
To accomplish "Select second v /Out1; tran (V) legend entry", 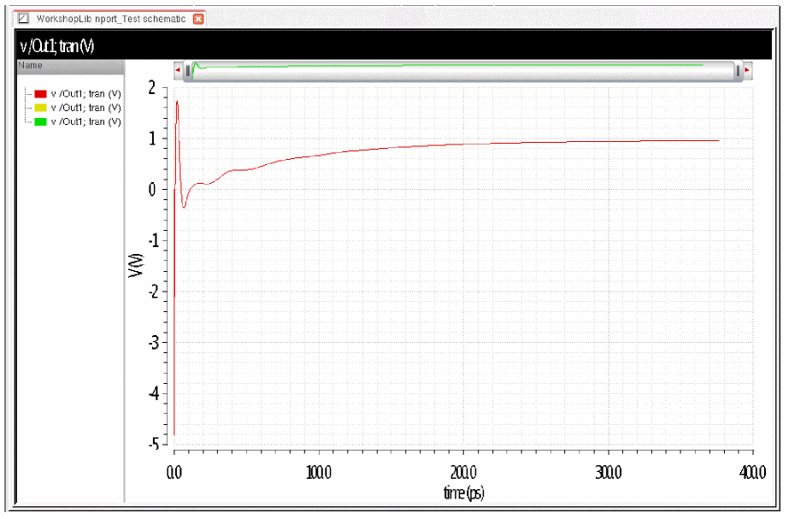I will [85, 108].
